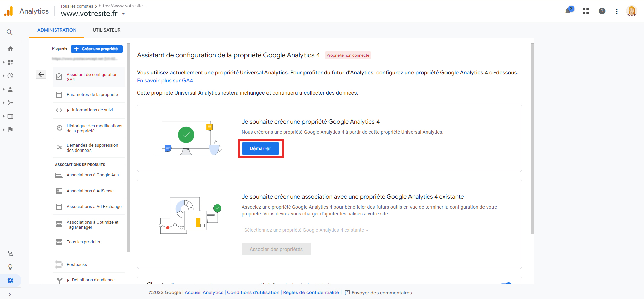Image resolution: width=644 pixels, height=299 pixels.
Task: Open Audience person icon
Action: coord(10,89)
